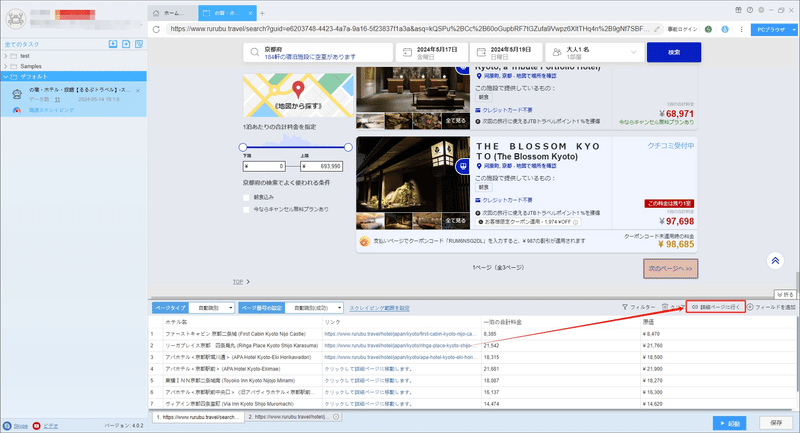This screenshot has height=433, width=800.
Task: Click the filter funnel icon フィルター
Action: click(624, 307)
